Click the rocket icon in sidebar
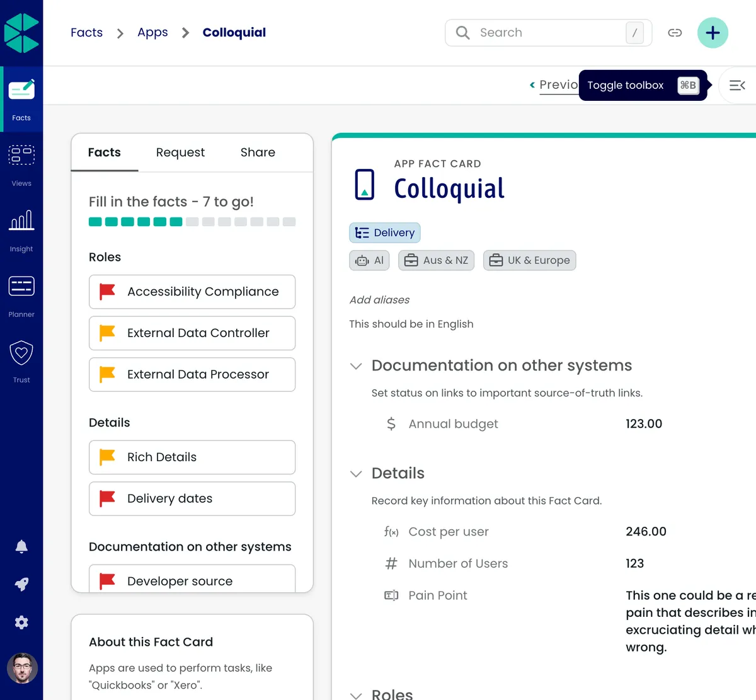 click(x=21, y=584)
